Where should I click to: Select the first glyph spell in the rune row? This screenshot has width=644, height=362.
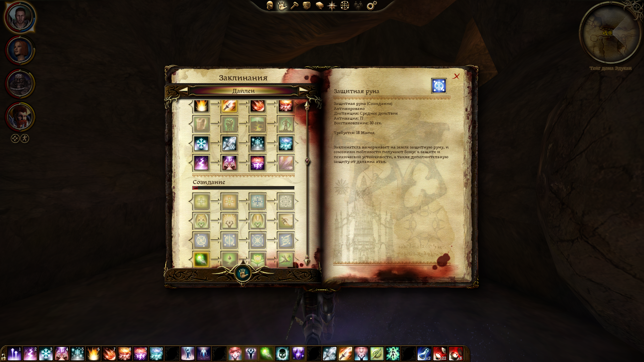pos(201,240)
